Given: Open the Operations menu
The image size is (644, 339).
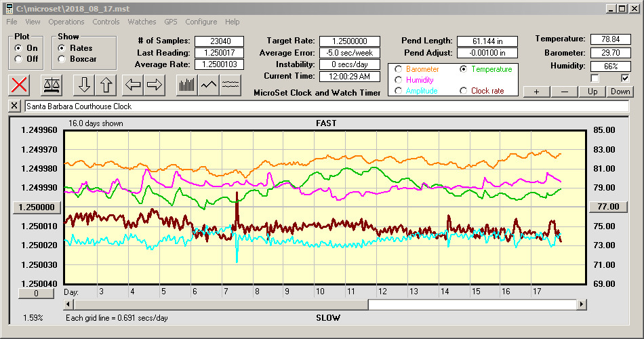Looking at the screenshot, I should 66,22.
